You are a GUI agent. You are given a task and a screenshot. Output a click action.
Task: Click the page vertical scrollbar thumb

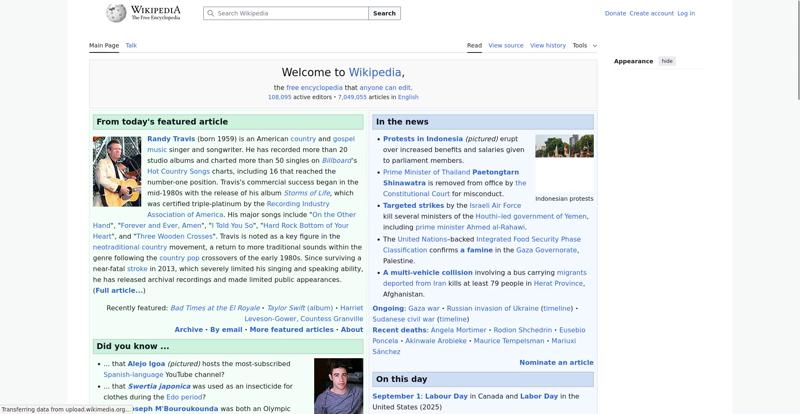tap(797, 51)
